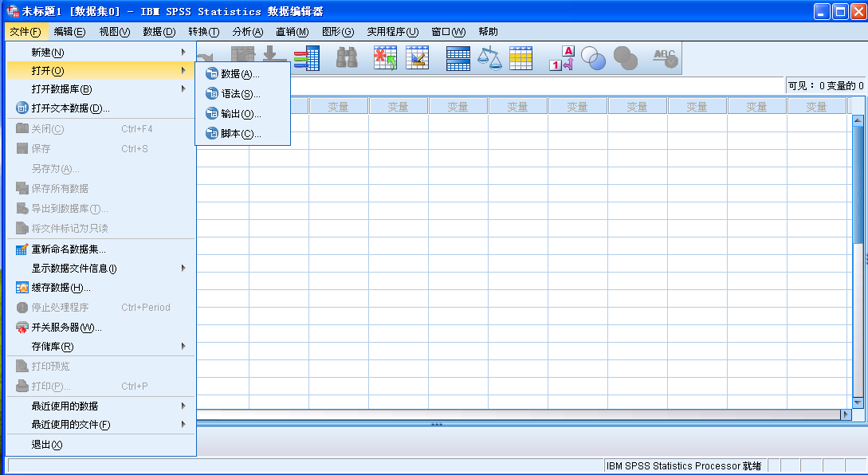Choose 数据(A)... from the open submenu
This screenshot has width=868, height=475.
(x=243, y=73)
